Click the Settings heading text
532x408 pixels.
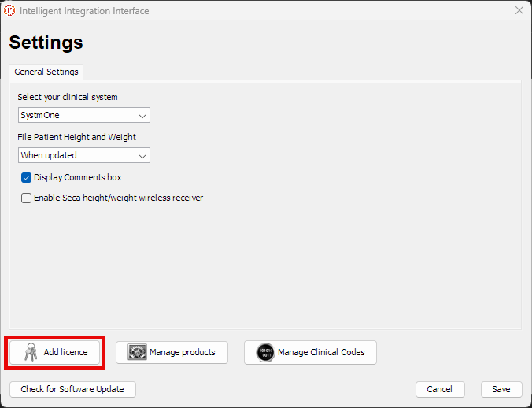coord(46,43)
